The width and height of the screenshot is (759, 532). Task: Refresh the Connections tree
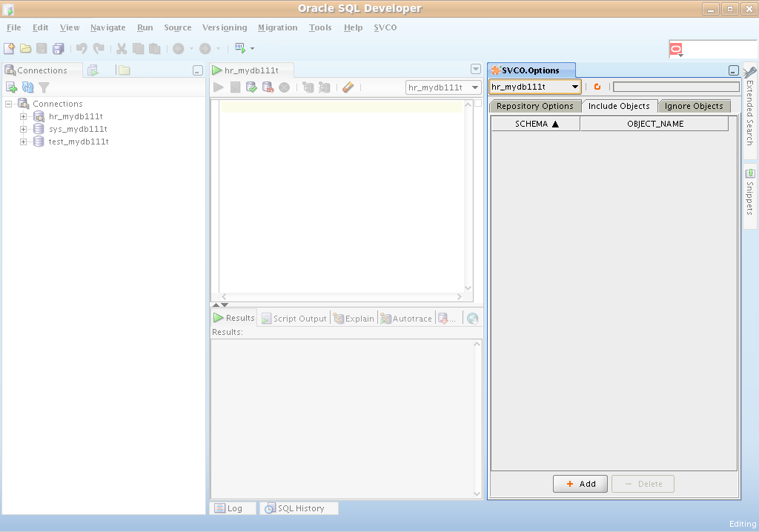(x=28, y=87)
